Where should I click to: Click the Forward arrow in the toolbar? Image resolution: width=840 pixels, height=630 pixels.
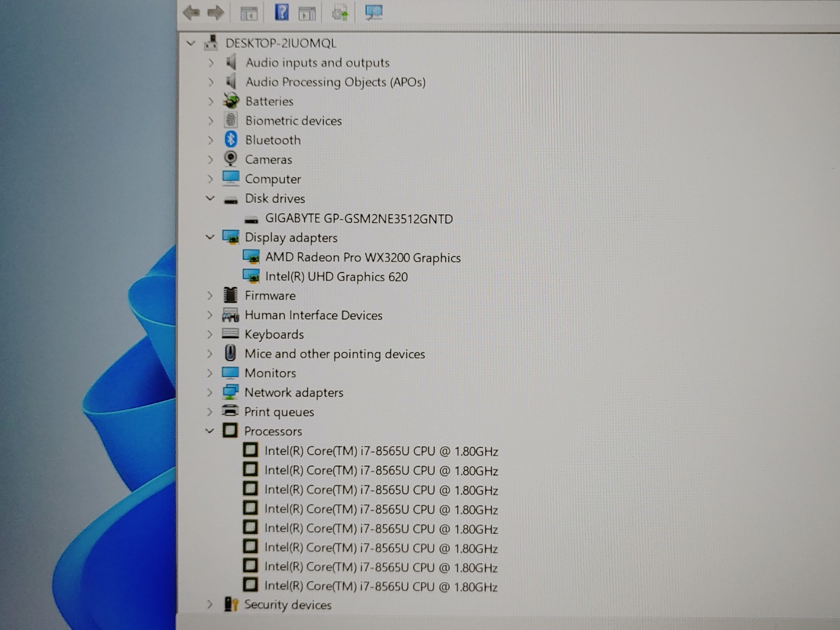click(x=216, y=12)
